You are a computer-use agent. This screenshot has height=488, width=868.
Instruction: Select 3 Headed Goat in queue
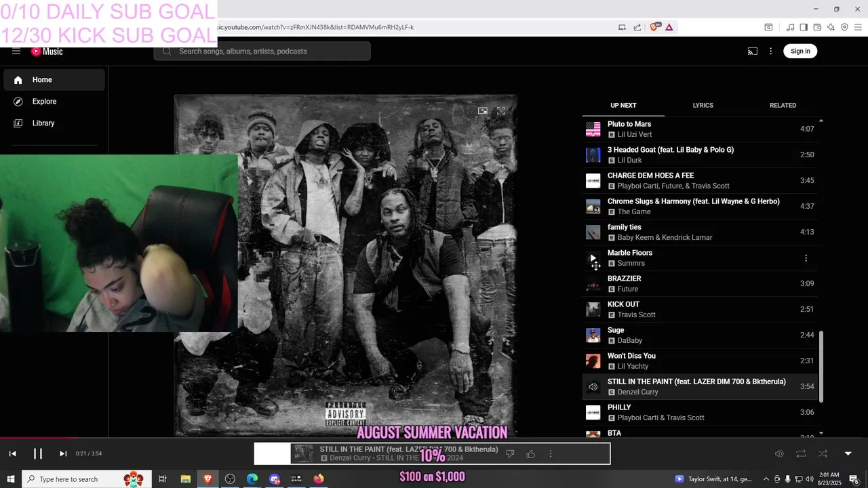701,155
